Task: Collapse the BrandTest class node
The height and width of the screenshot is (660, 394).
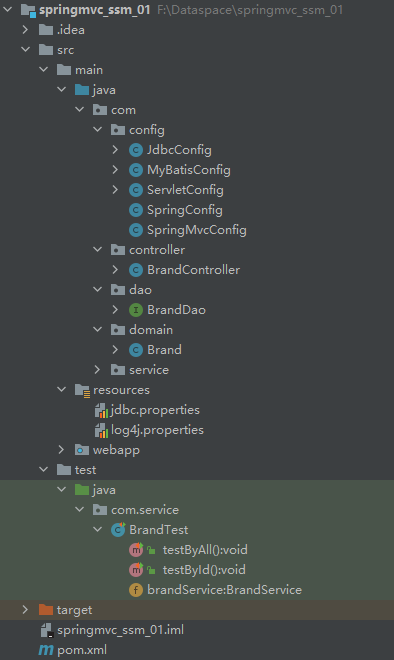Action: click(x=98, y=529)
